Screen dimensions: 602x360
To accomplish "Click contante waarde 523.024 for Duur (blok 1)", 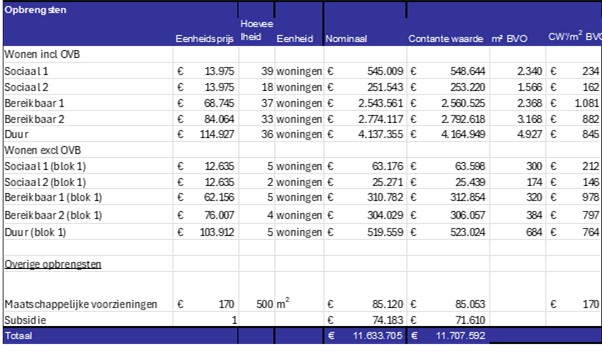I will point(468,233).
